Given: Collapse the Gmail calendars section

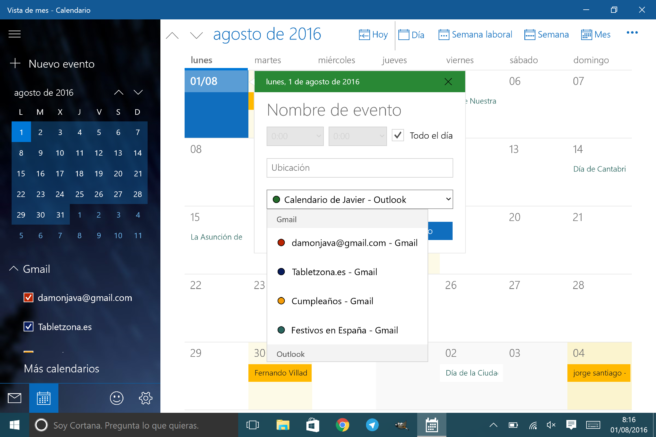Looking at the screenshot, I should tap(13, 269).
